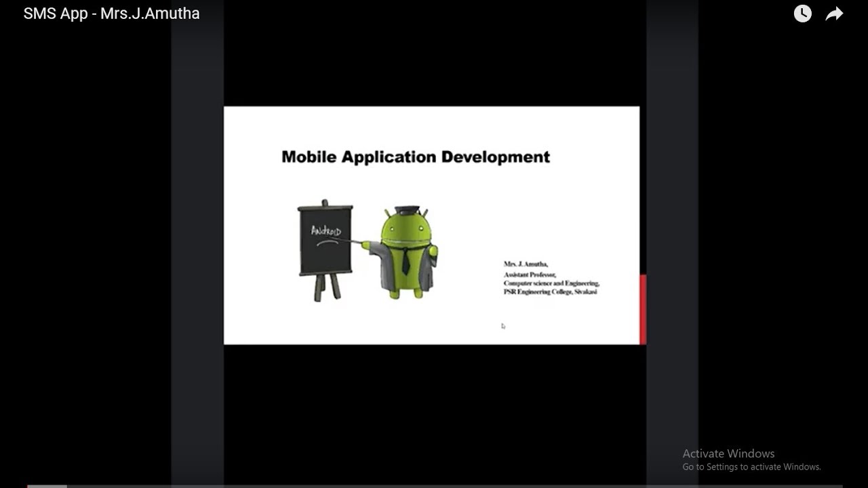
Task: Click the Watch Later clock icon
Action: [x=802, y=14]
